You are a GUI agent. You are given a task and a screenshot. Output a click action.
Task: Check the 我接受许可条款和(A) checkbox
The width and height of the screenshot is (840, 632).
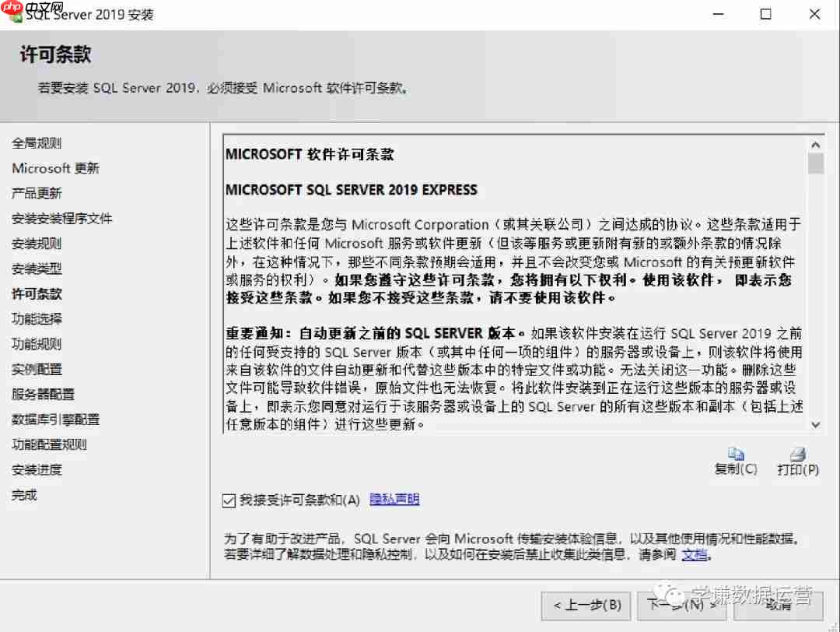click(229, 499)
